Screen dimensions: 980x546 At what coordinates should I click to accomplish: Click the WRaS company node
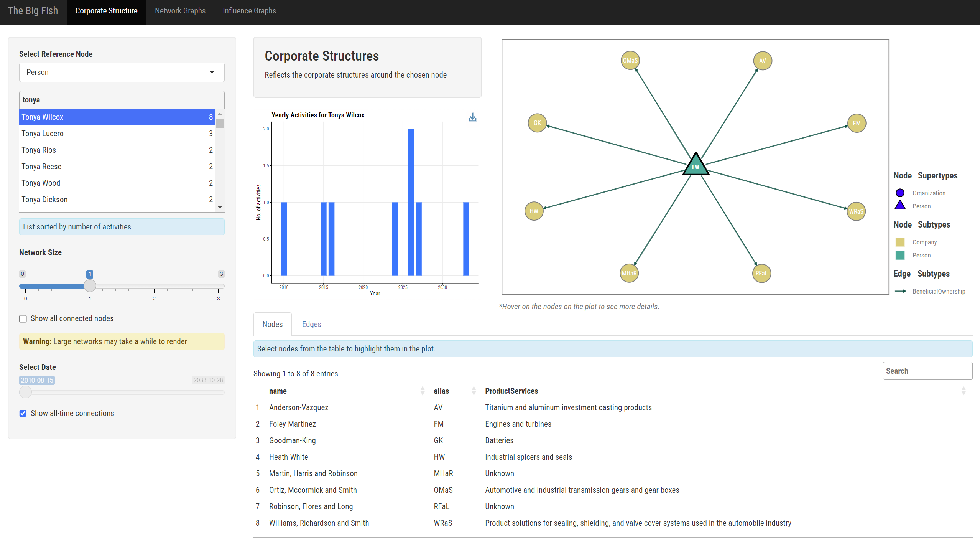856,211
